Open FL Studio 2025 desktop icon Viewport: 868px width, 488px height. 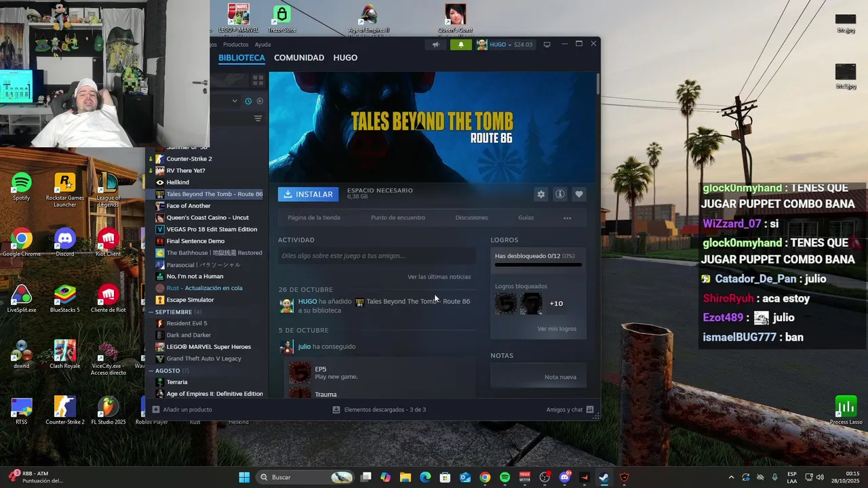[108, 410]
